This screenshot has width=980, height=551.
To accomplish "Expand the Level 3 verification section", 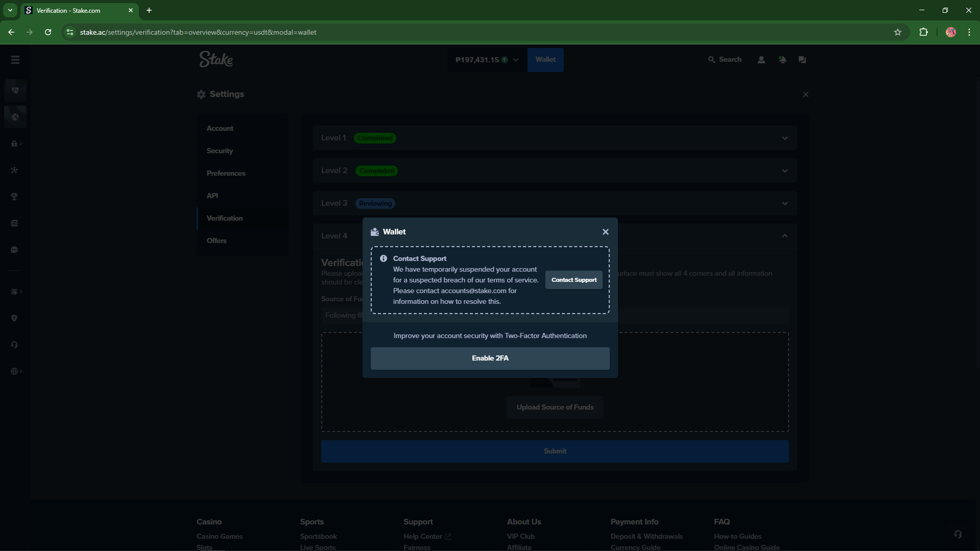I will 555,203.
